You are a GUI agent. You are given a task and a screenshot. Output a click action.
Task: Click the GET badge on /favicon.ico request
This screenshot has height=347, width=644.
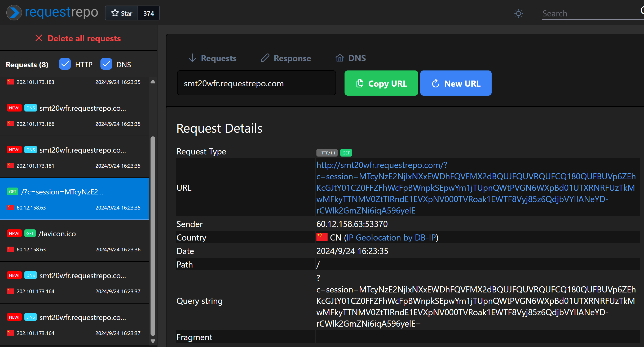coord(30,233)
